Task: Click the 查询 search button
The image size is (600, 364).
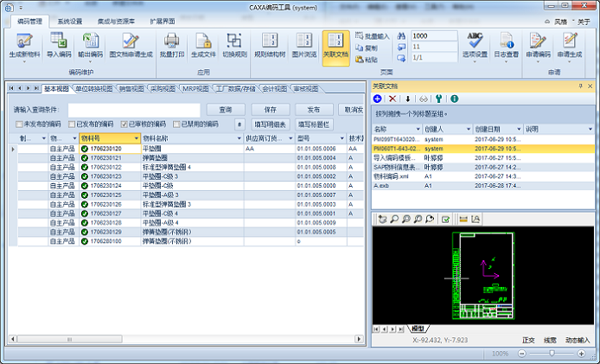Action: [x=225, y=110]
